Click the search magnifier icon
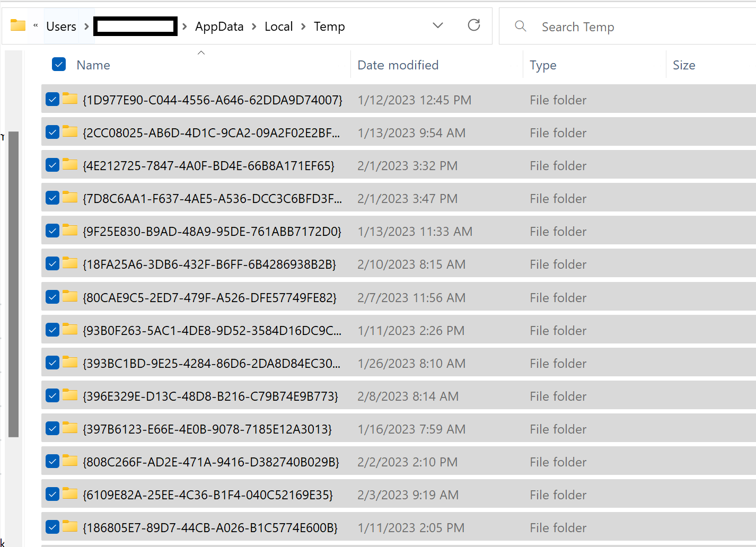 [521, 26]
